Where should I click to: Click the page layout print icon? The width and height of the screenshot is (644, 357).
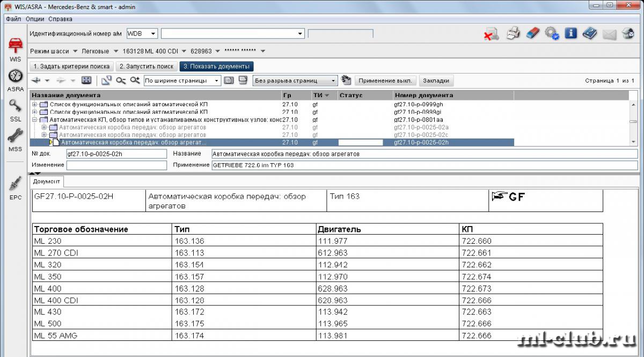(243, 81)
